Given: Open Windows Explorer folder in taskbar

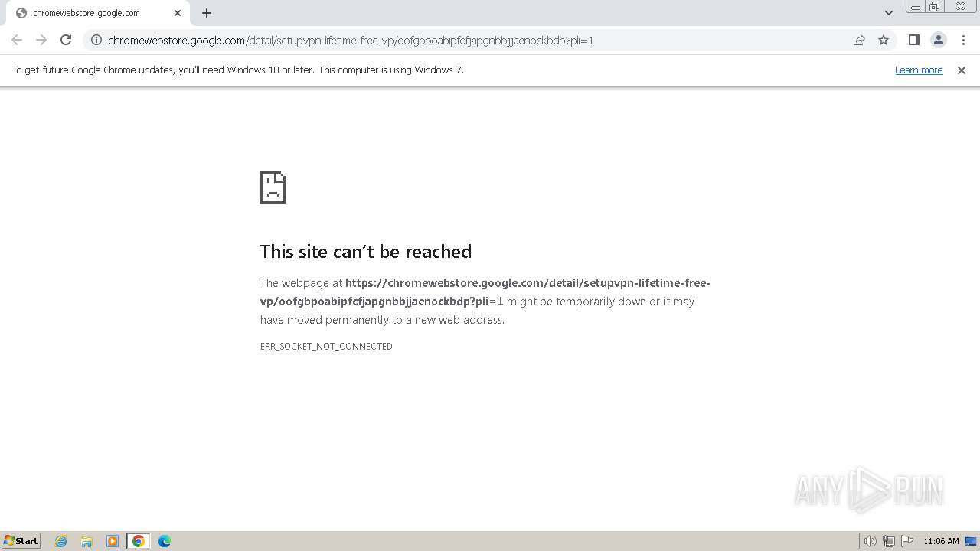Looking at the screenshot, I should click(x=87, y=541).
